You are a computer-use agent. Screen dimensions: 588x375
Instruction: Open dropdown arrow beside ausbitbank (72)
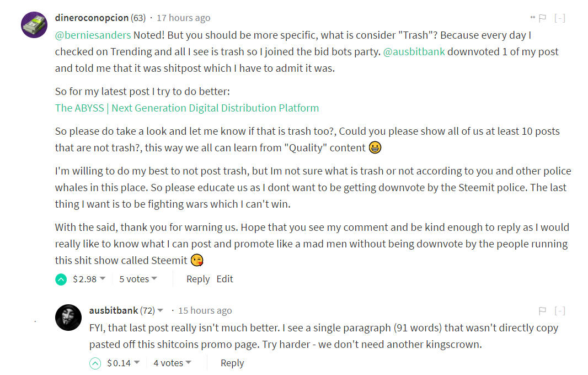(161, 310)
